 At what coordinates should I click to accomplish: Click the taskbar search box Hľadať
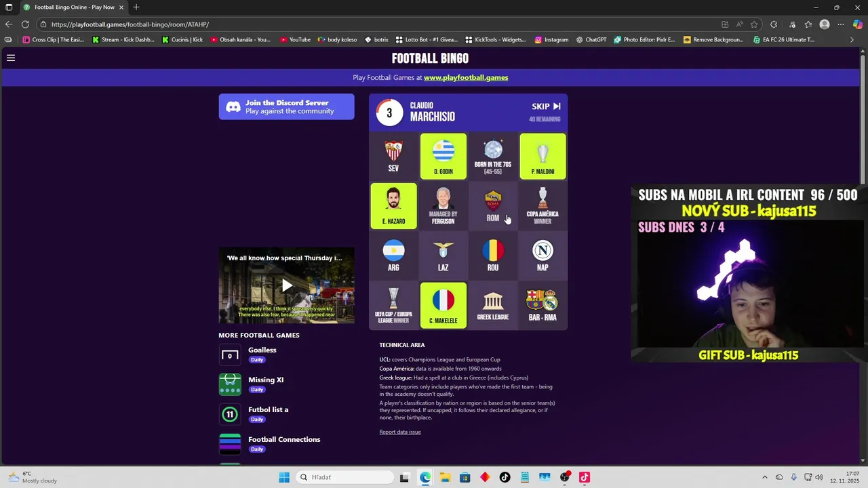pyautogui.click(x=344, y=477)
